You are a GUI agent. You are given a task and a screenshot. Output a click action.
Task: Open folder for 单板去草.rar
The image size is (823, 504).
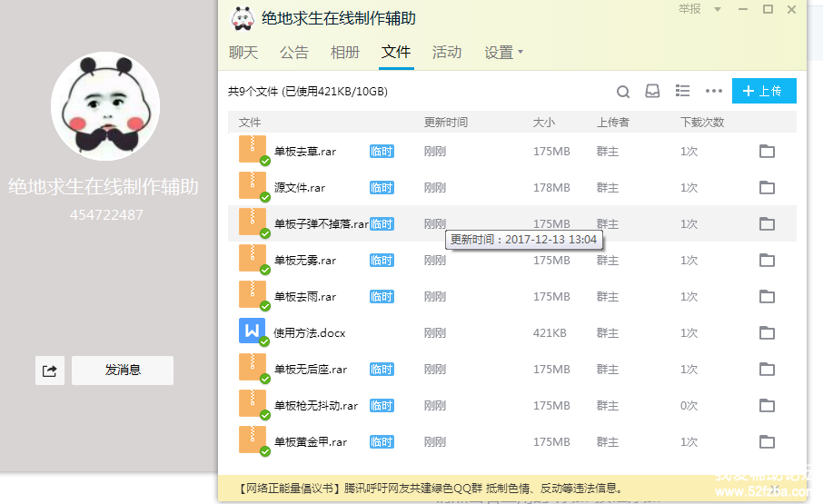(767, 152)
